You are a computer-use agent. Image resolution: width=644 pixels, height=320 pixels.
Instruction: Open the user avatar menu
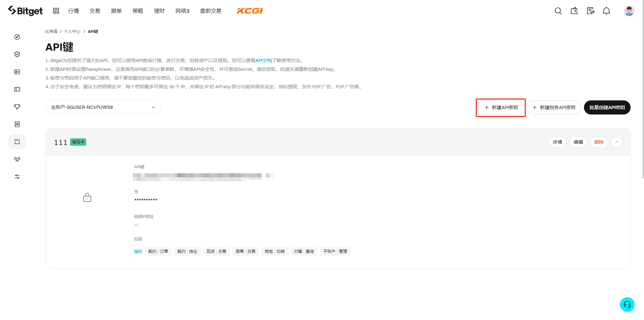click(x=629, y=11)
